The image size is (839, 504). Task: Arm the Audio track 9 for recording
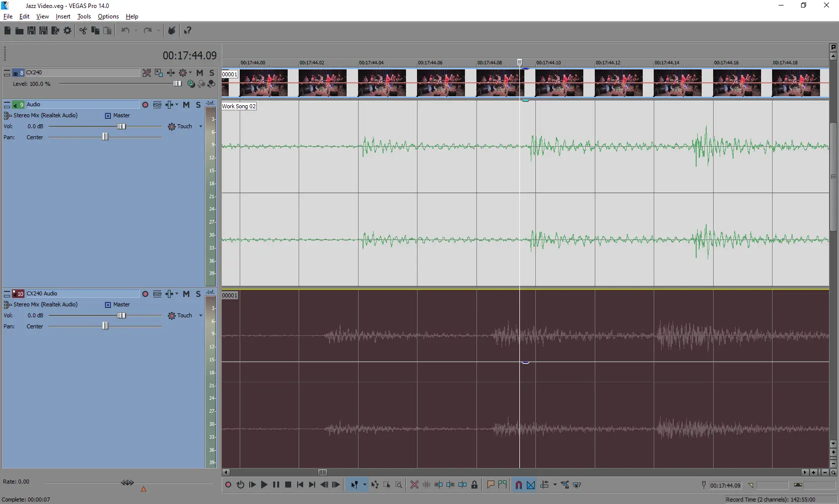click(x=145, y=105)
